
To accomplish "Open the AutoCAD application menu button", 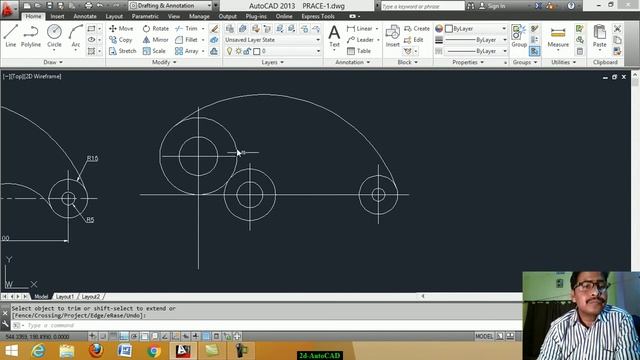I will (x=9, y=8).
